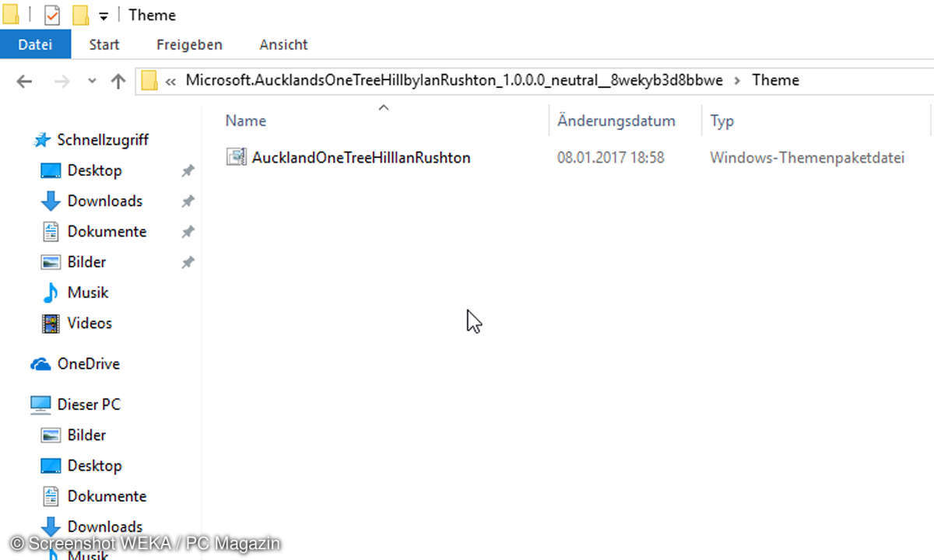Open the recent locations dropdown

(92, 81)
